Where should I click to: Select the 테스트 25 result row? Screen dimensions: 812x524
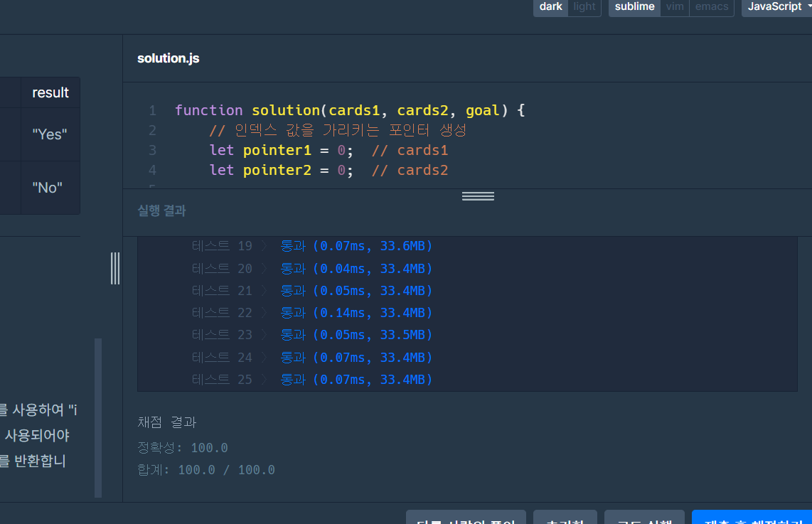pos(311,380)
